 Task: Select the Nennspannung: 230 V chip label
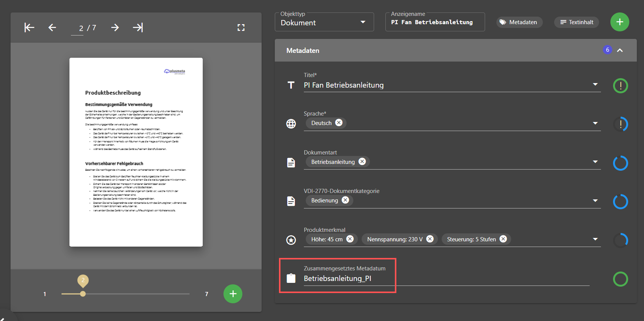click(x=395, y=239)
